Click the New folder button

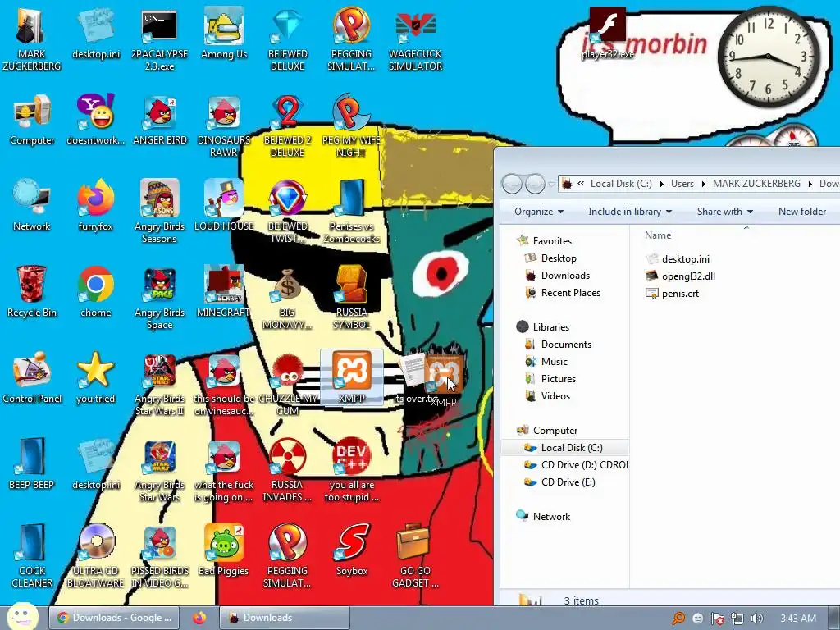click(x=802, y=212)
